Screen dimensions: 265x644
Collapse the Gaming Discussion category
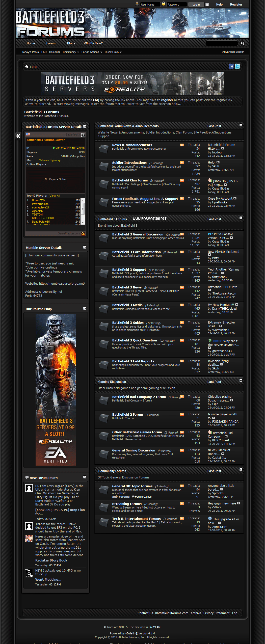click(x=241, y=381)
